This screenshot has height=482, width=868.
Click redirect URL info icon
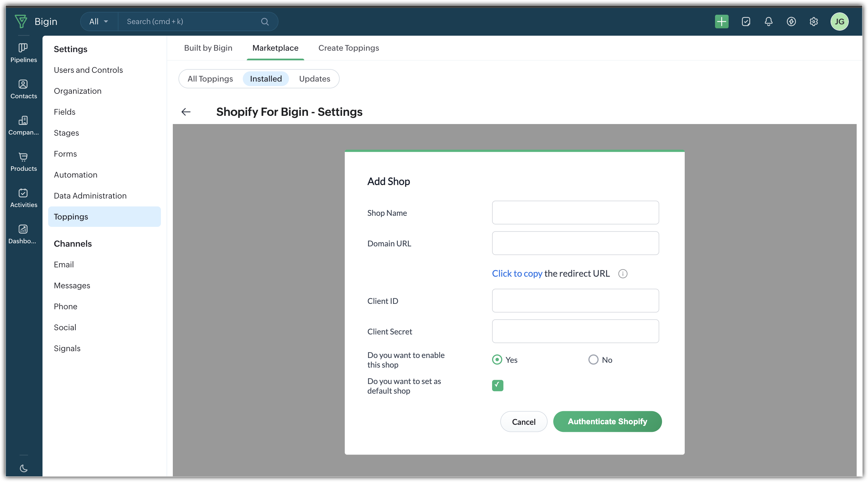[623, 274]
